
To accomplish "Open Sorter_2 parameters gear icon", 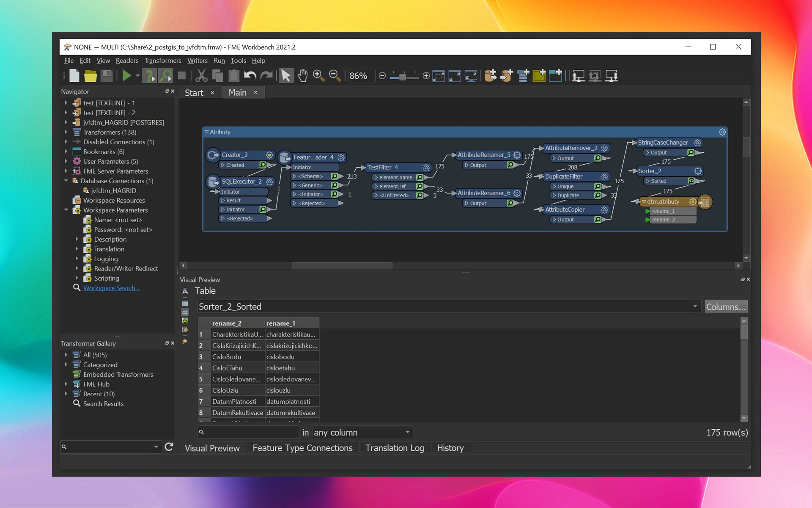I will click(x=698, y=171).
